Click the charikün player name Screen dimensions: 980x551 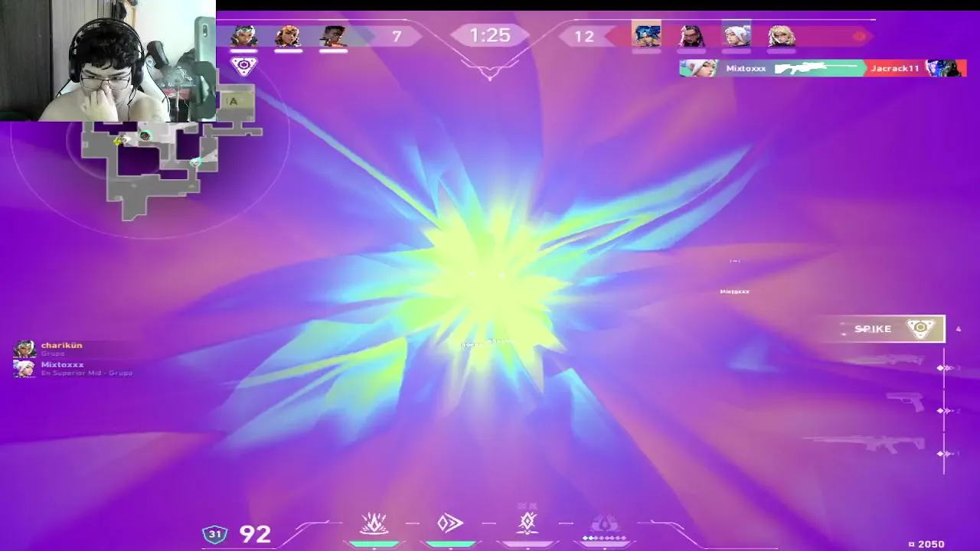pos(61,345)
